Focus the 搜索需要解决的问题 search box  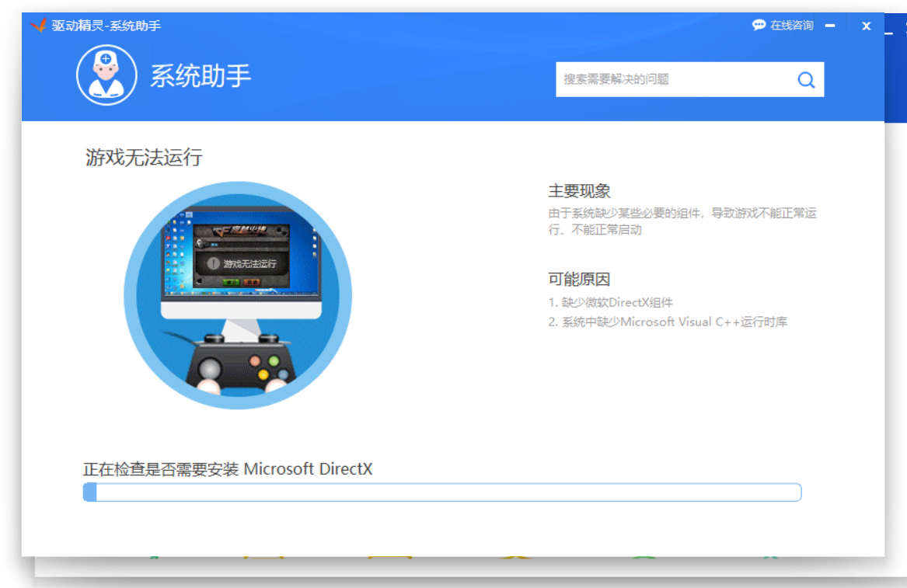(x=672, y=79)
